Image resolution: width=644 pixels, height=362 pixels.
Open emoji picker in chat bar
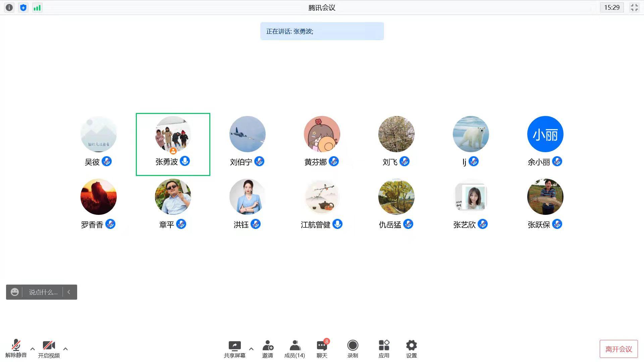pyautogui.click(x=14, y=292)
